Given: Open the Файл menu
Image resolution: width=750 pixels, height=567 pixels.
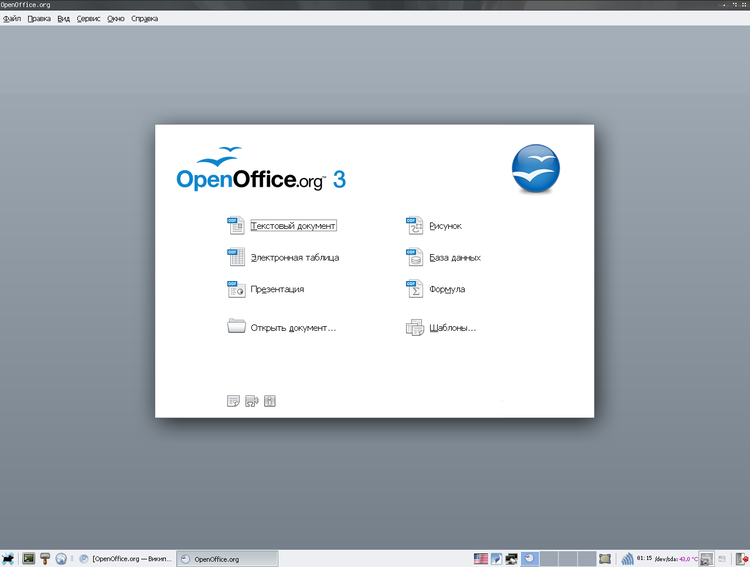Looking at the screenshot, I should click(12, 19).
